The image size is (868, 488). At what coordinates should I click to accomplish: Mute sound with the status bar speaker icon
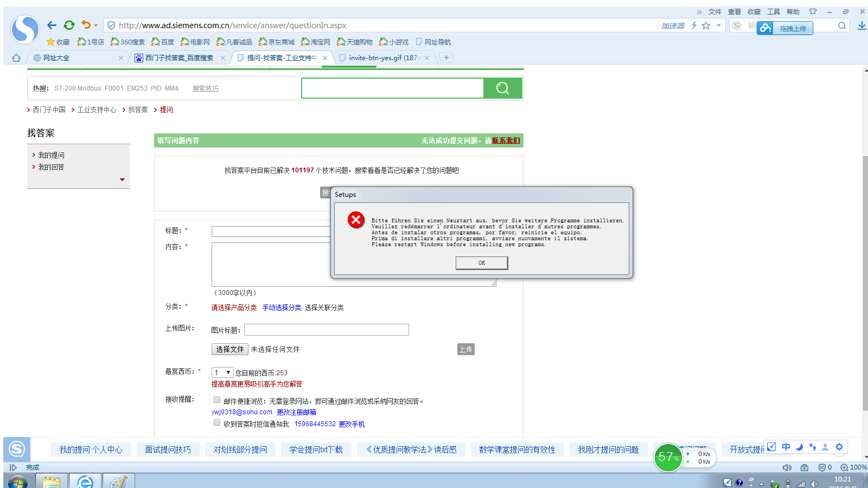pos(787,467)
